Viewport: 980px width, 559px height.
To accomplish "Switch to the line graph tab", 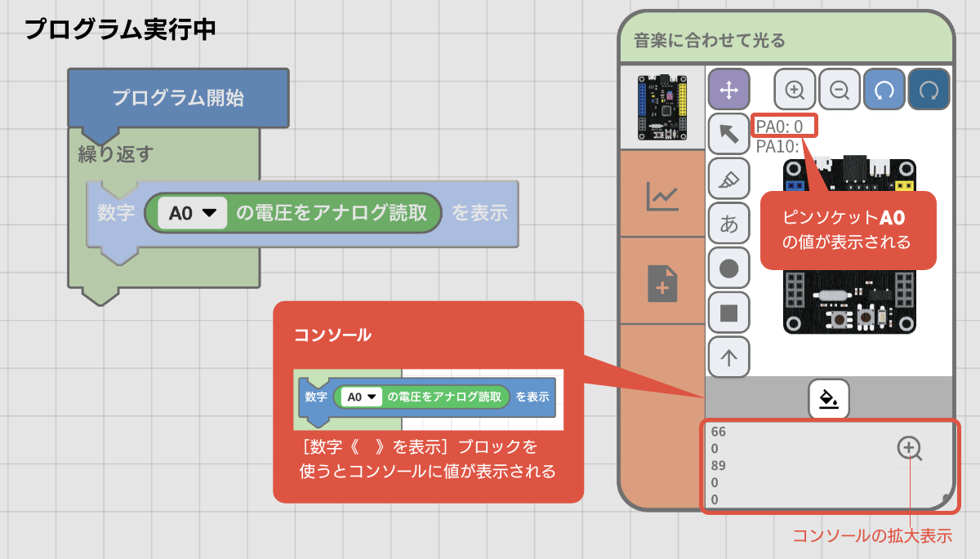I will click(662, 194).
